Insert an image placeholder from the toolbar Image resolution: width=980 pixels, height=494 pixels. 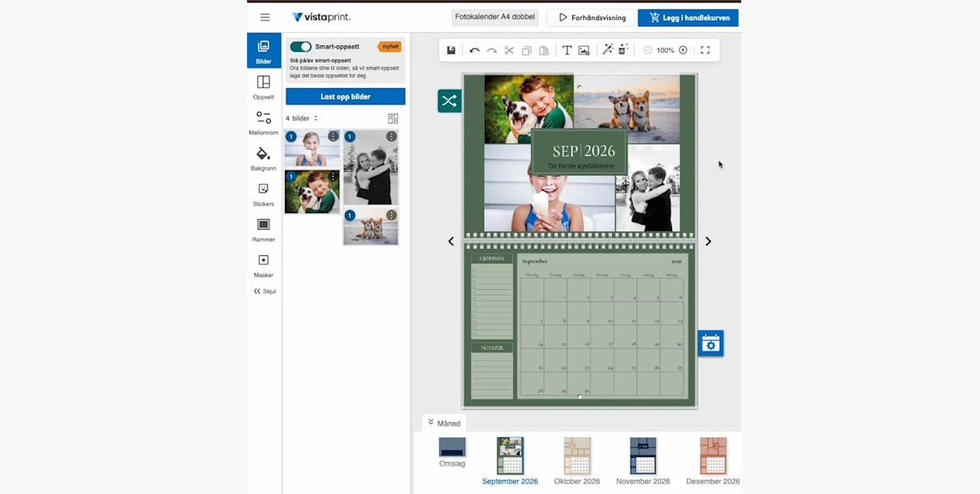584,50
